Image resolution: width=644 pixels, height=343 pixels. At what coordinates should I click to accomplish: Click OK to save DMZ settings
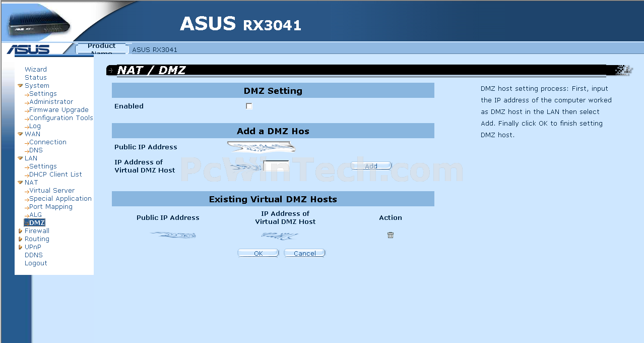[258, 253]
